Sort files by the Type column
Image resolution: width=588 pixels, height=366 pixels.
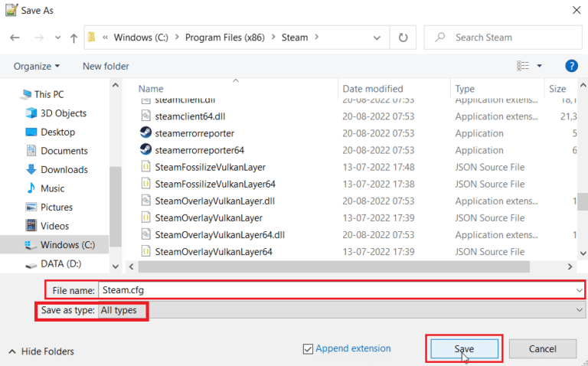465,89
